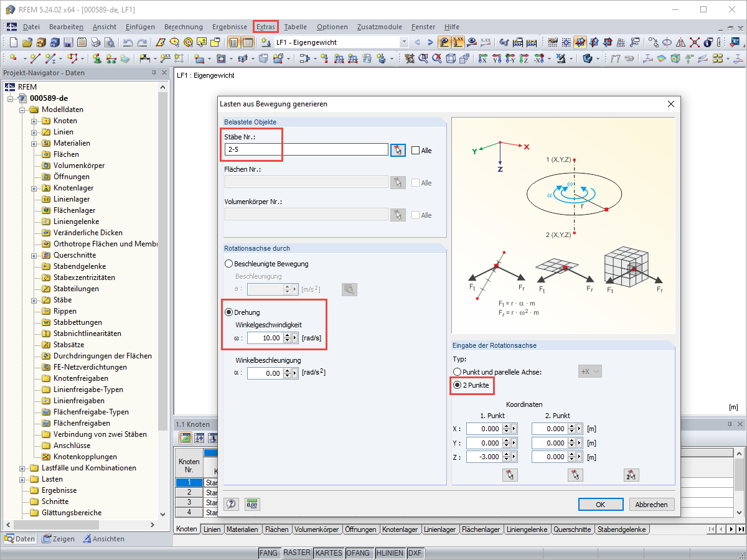Open the Zeigen navigator tab
This screenshot has height=560, width=747.
pos(59,539)
